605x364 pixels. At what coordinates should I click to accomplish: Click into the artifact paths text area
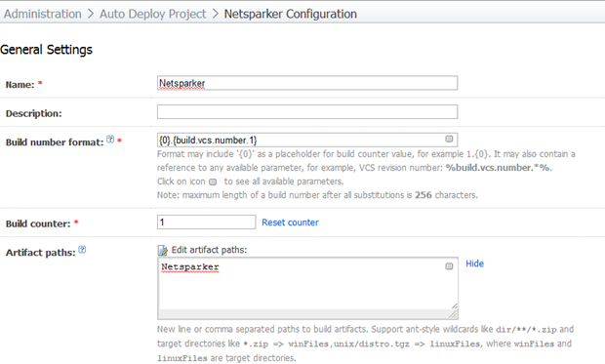pos(307,288)
